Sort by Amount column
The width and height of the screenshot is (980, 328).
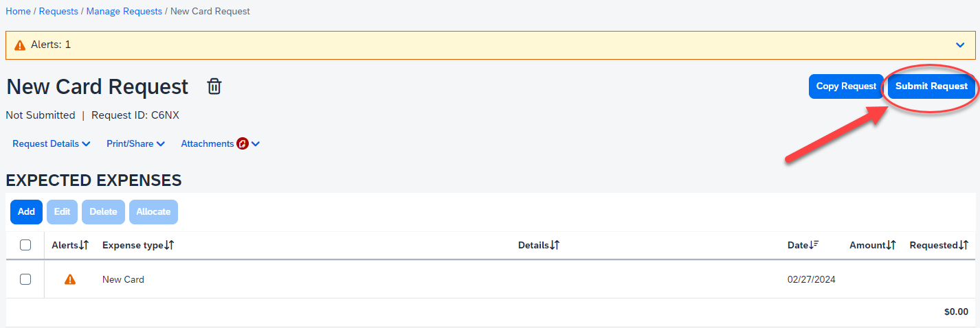(x=891, y=245)
